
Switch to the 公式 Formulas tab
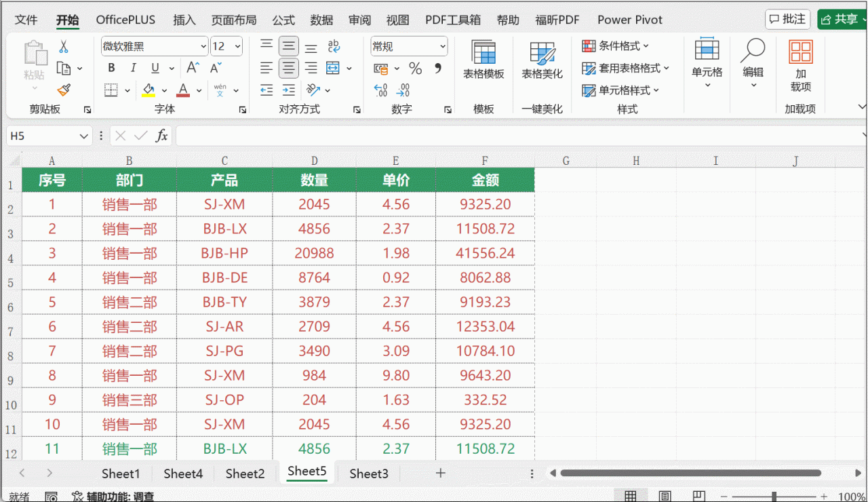pyautogui.click(x=283, y=20)
